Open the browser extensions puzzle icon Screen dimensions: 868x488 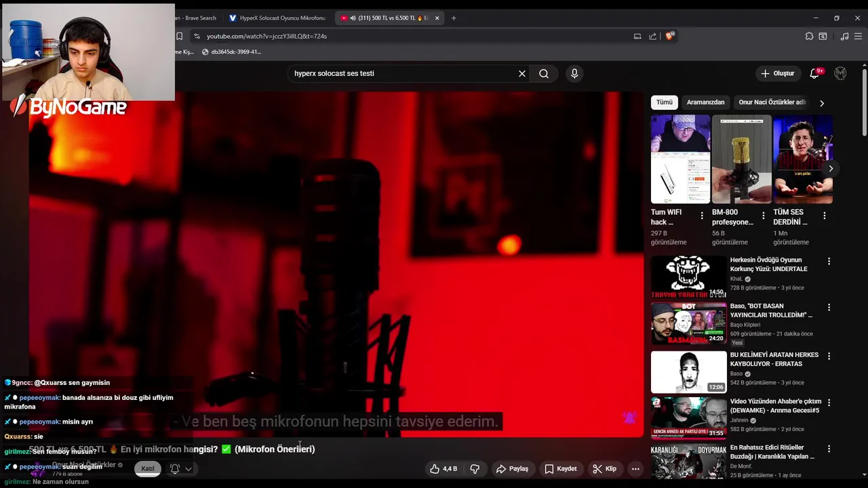tap(809, 36)
